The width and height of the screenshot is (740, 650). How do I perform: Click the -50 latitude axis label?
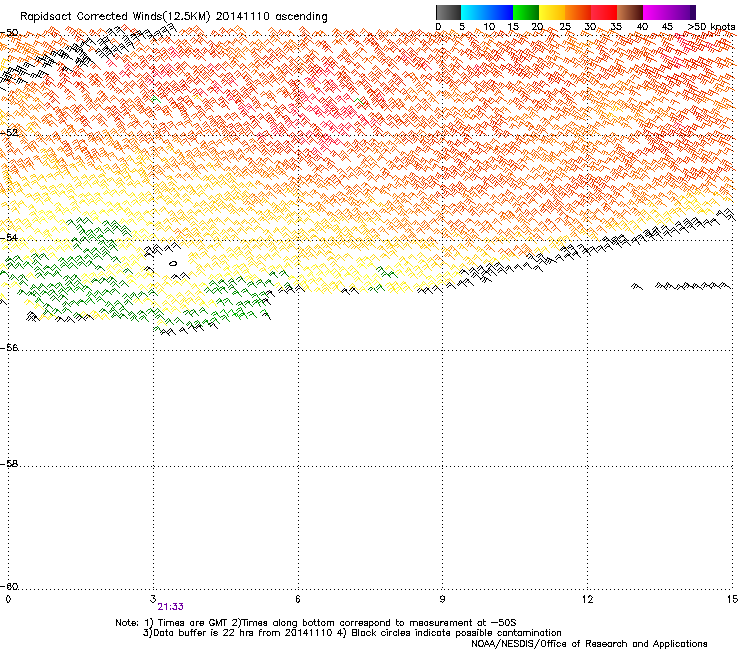(9, 33)
